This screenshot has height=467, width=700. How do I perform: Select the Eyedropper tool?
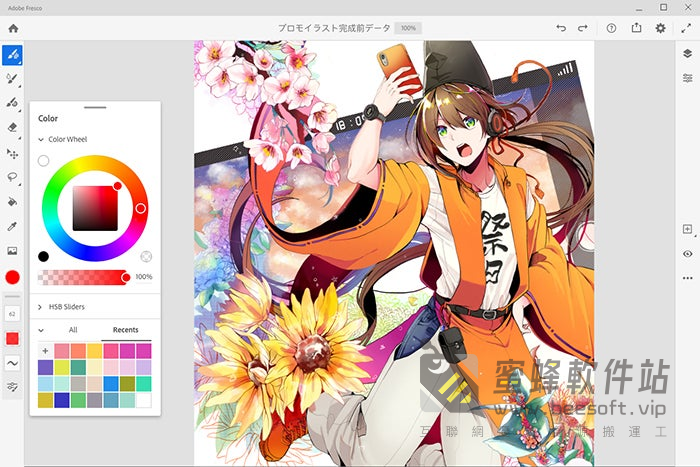(x=12, y=226)
